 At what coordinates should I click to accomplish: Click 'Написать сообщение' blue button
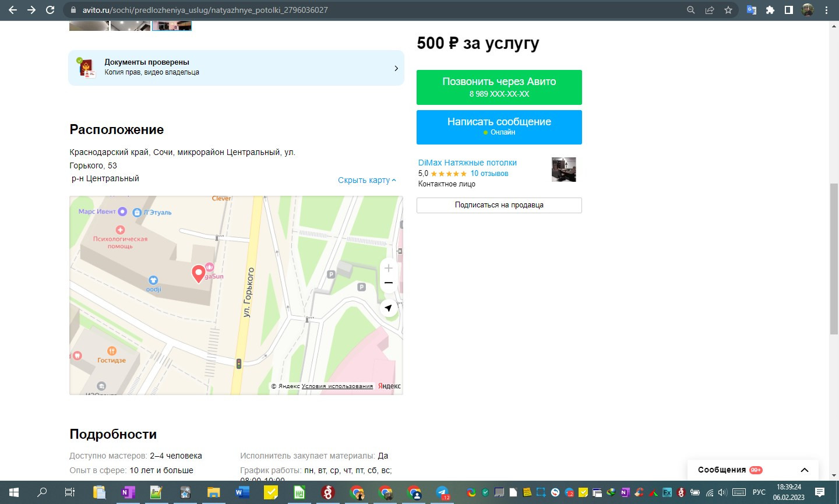[x=499, y=127]
